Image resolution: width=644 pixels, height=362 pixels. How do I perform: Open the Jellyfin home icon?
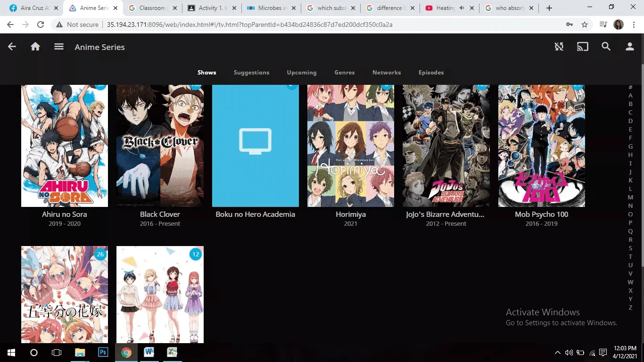click(35, 47)
